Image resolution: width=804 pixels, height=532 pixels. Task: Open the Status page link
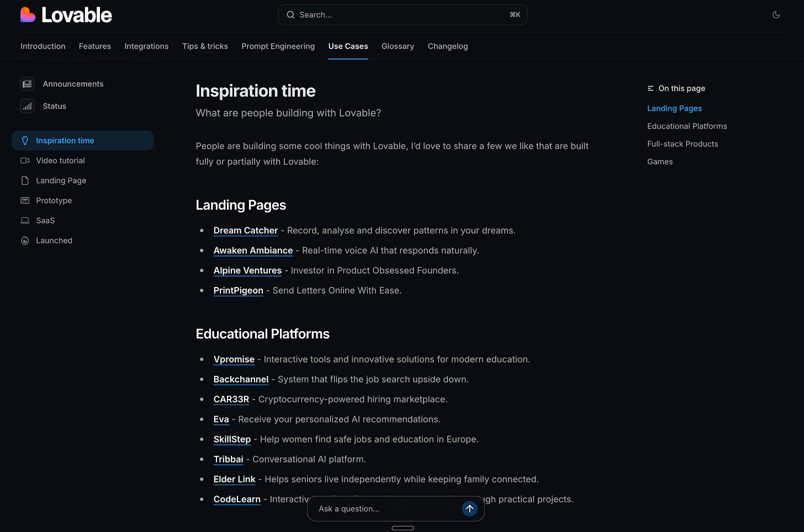pos(55,106)
